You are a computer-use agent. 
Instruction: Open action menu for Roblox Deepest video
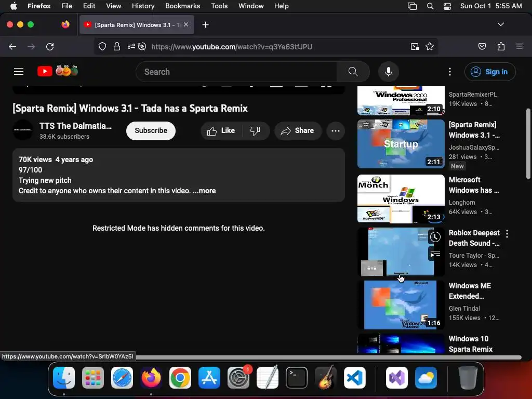pyautogui.click(x=507, y=233)
